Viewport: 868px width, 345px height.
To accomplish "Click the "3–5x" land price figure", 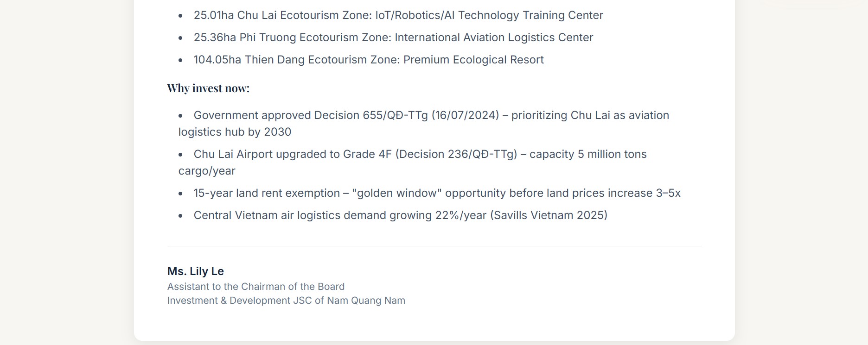I will pyautogui.click(x=668, y=193).
